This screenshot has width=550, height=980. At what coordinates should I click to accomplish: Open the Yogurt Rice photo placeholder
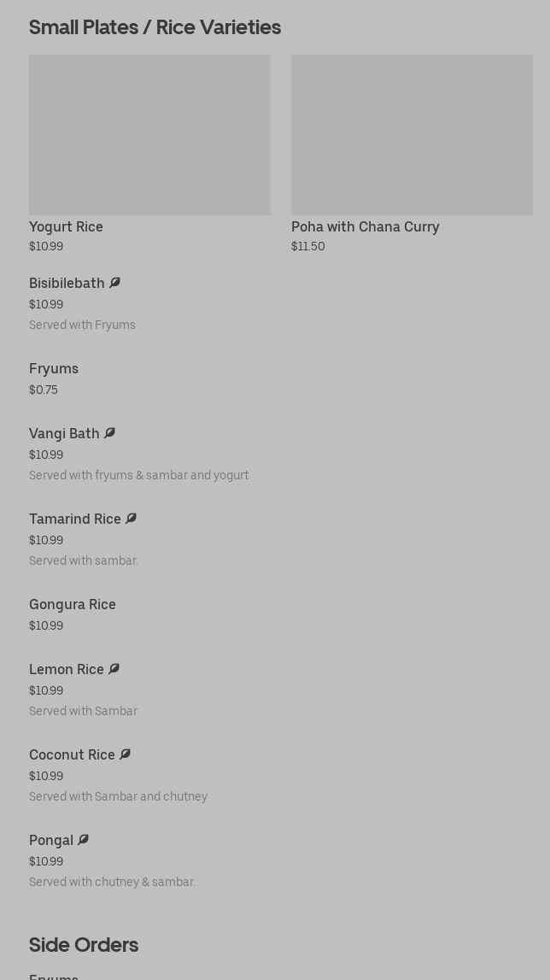point(149,135)
